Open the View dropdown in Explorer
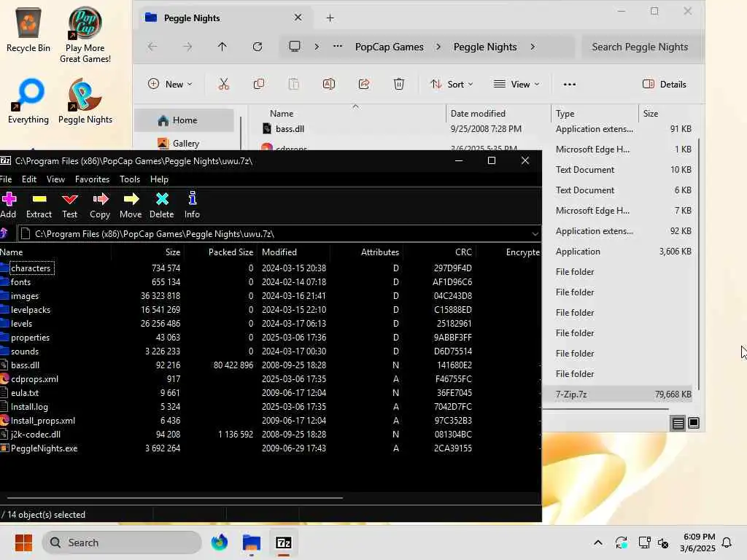747x560 pixels. coord(517,85)
